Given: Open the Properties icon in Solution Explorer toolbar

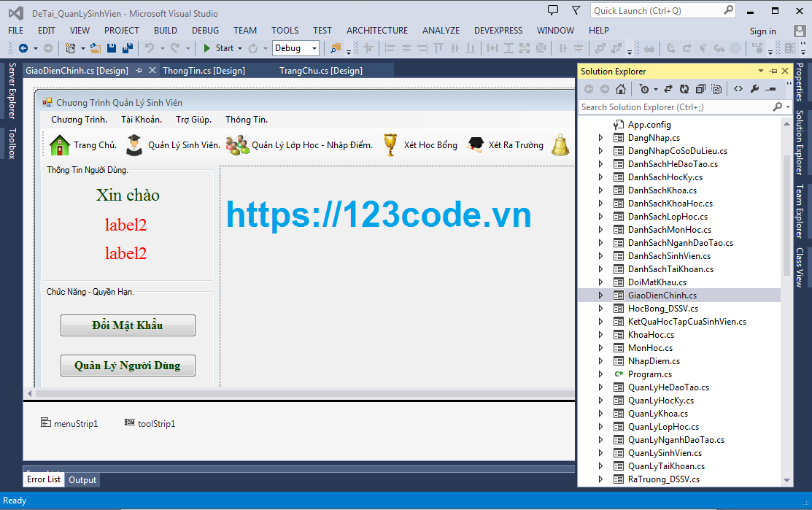Looking at the screenshot, I should [x=754, y=88].
